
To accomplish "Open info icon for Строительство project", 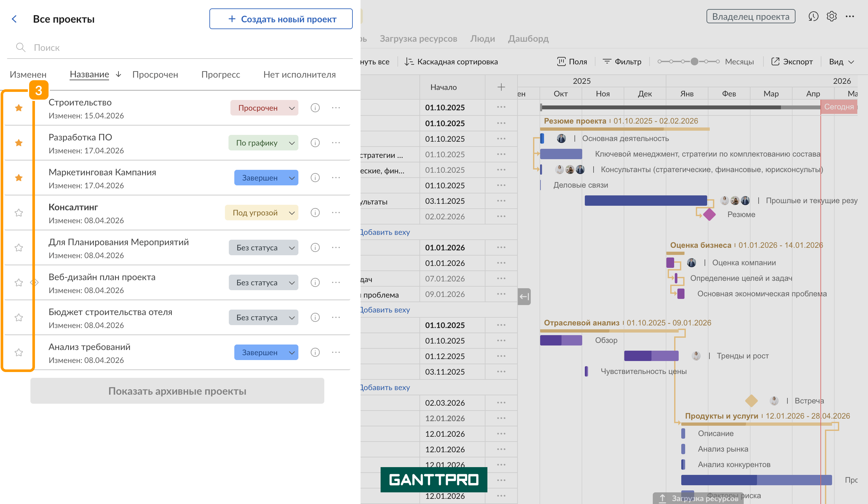I will click(315, 108).
